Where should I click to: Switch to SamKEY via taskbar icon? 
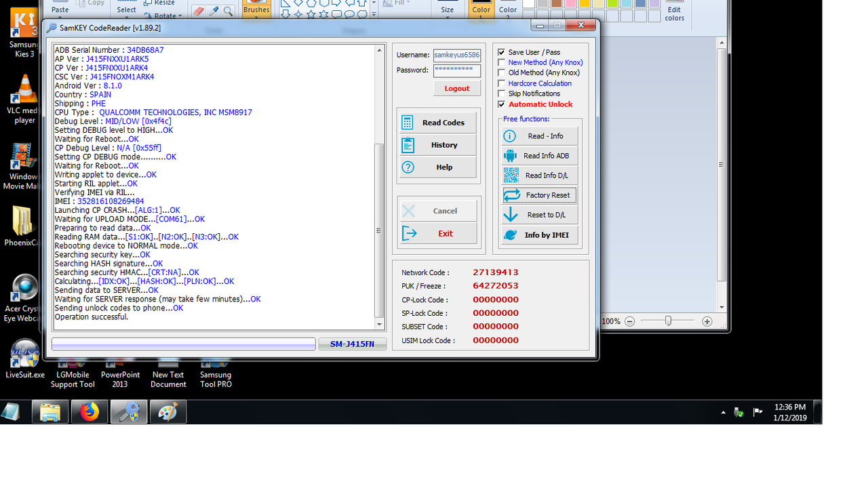pos(129,412)
